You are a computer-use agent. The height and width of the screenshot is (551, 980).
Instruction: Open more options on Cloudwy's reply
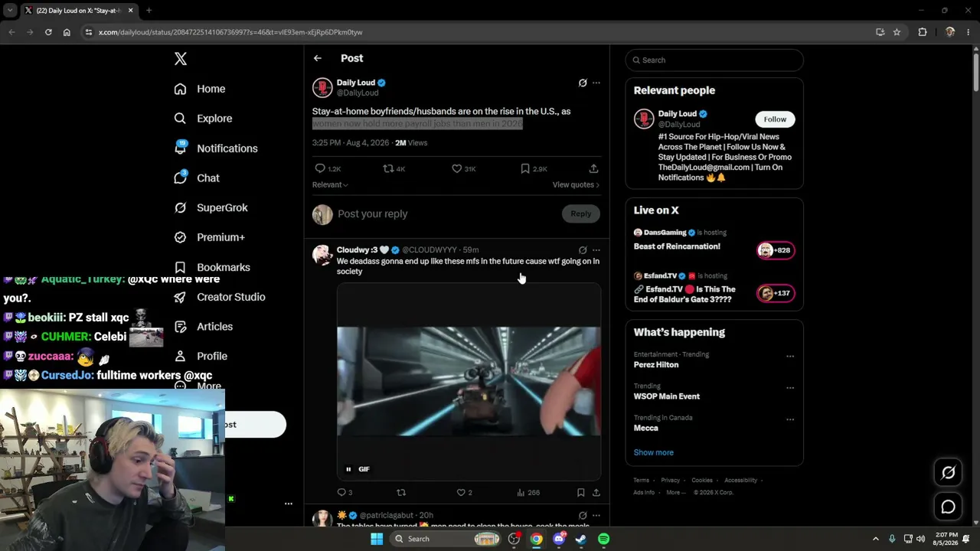coord(596,249)
